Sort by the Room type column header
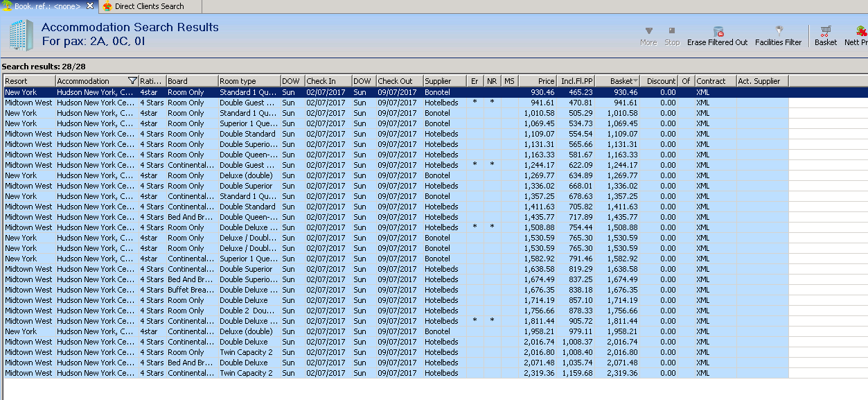The width and height of the screenshot is (868, 400). [x=249, y=81]
